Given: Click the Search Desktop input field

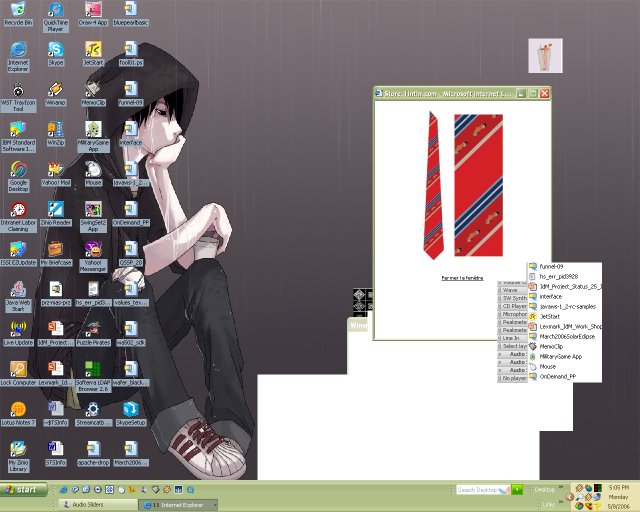Looking at the screenshot, I should click(x=484, y=490).
